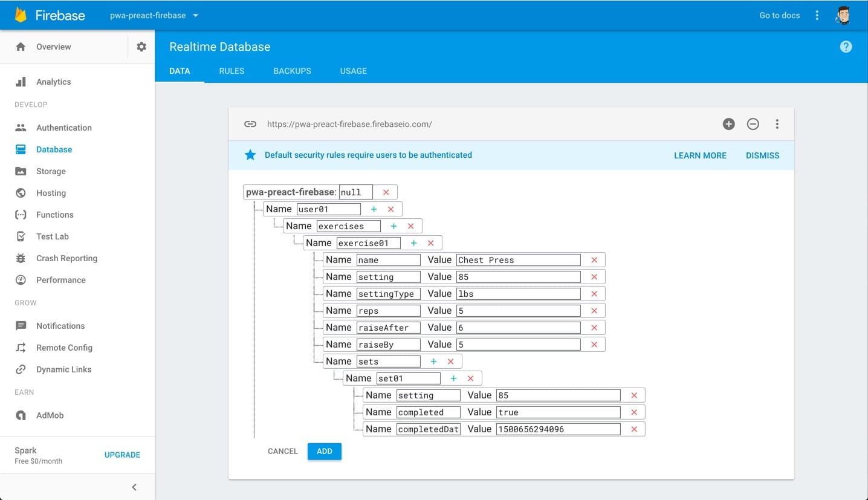868x500 pixels.
Task: Switch to the BACKUPS tab
Action: click(x=292, y=71)
